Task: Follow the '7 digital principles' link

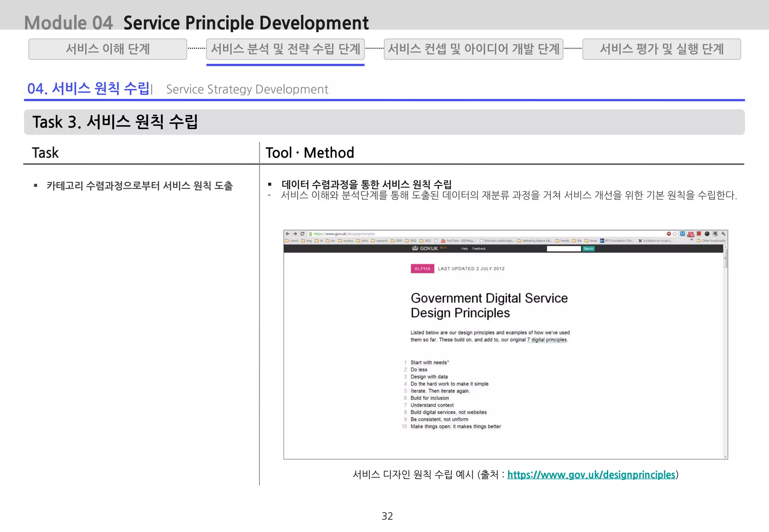Action: pyautogui.click(x=547, y=340)
